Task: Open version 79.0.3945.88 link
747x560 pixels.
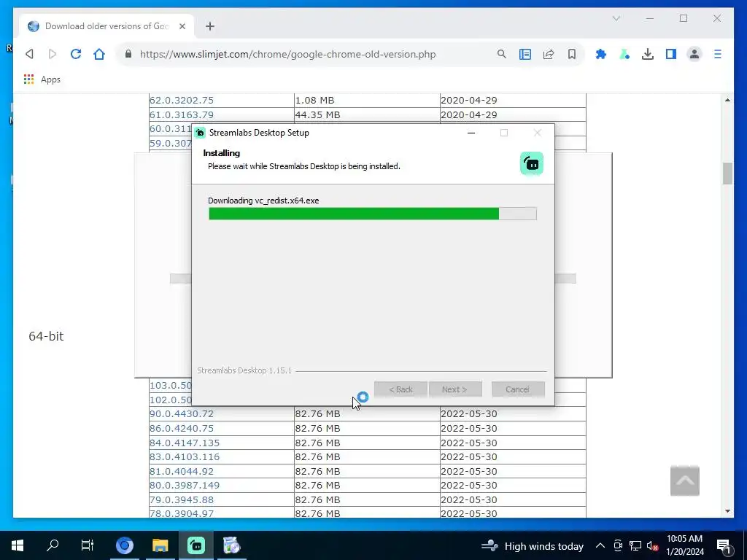Action: (182, 499)
